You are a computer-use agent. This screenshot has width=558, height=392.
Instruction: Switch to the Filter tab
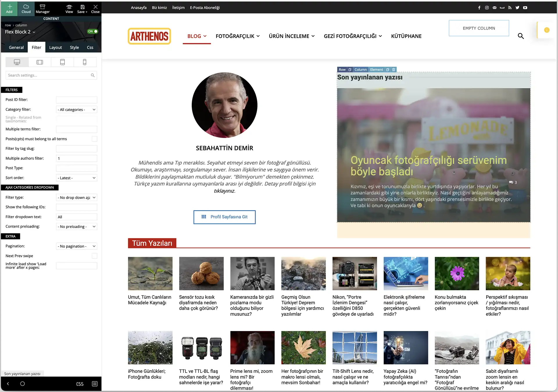(x=36, y=47)
